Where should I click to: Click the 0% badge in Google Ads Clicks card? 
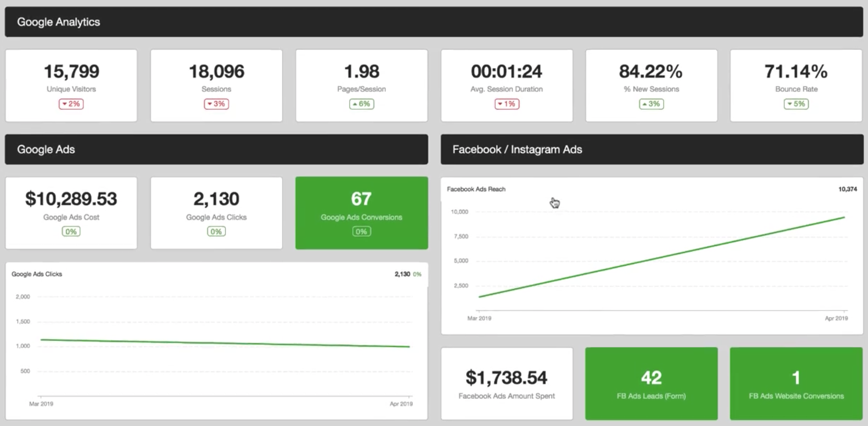[x=216, y=231]
